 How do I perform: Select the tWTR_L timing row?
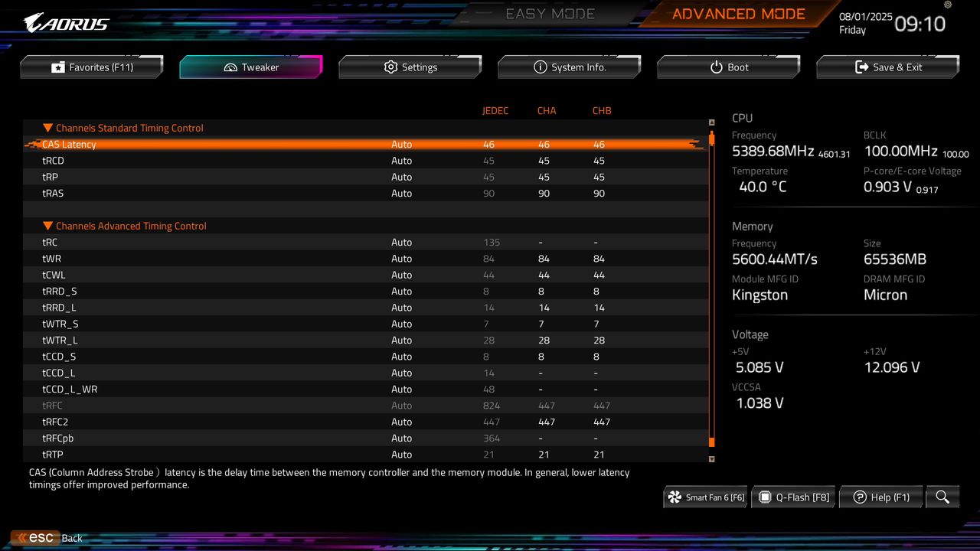pyautogui.click(x=366, y=341)
